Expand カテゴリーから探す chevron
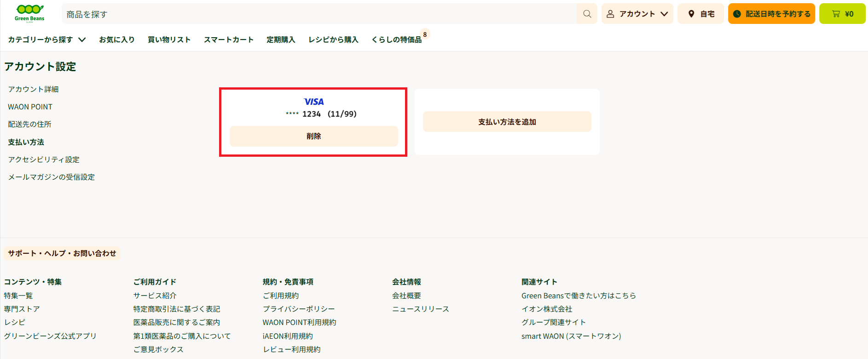Viewport: 868px width, 359px height. click(82, 40)
